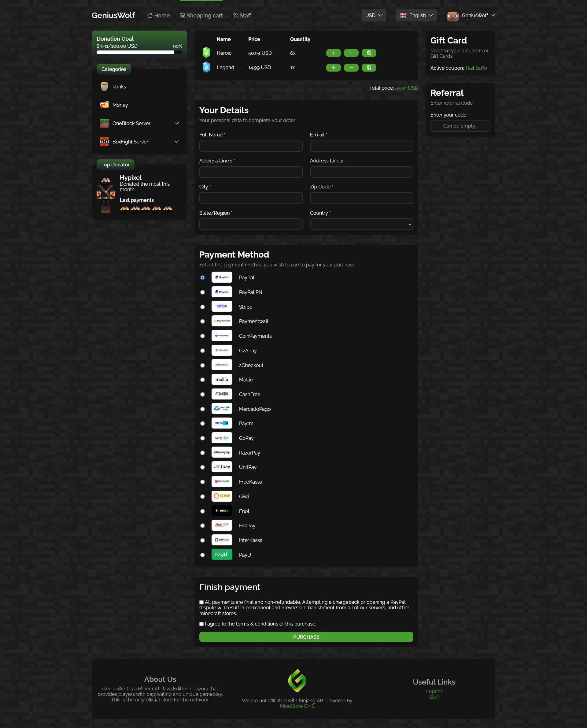
Task: Select PayPal as the payment method
Action: (202, 277)
